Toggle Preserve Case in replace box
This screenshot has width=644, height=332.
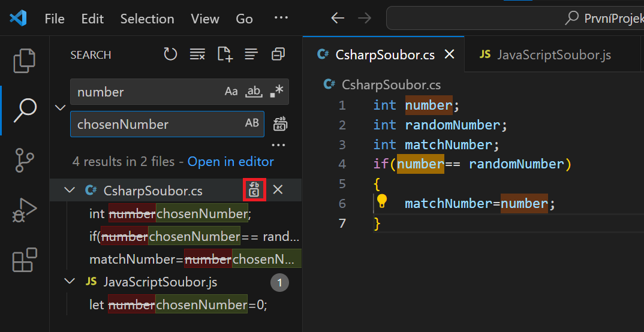coord(252,123)
